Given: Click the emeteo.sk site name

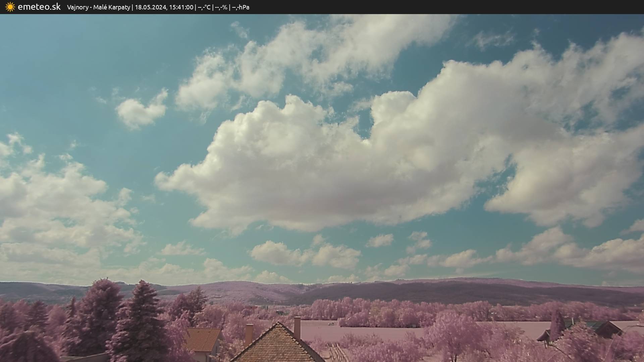Looking at the screenshot, I should tap(39, 7).
